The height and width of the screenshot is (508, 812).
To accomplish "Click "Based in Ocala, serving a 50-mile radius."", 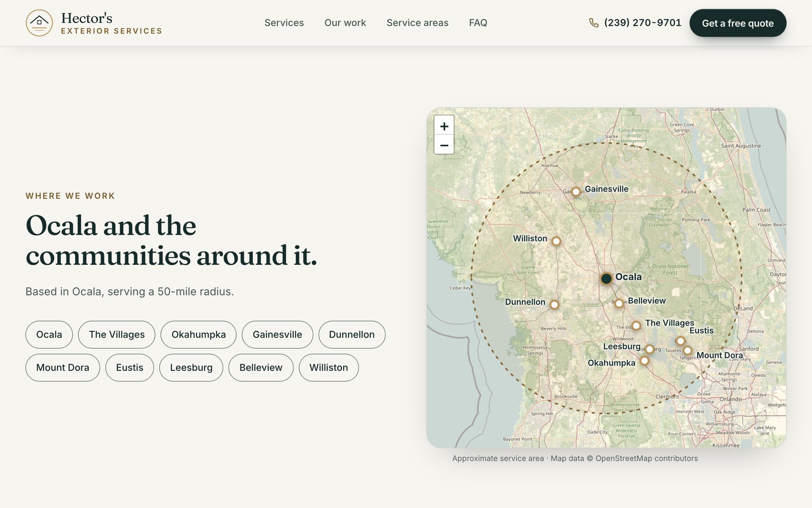I will point(130,292).
